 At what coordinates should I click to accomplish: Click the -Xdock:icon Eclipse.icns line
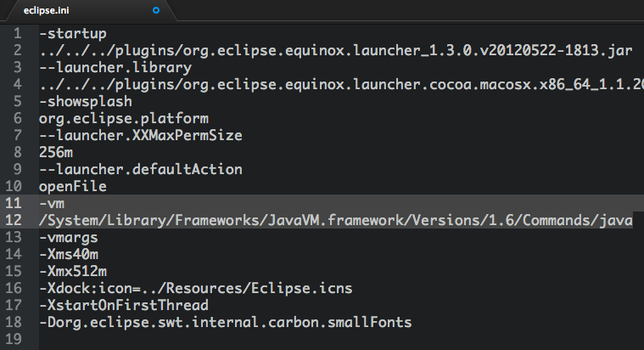point(196,288)
